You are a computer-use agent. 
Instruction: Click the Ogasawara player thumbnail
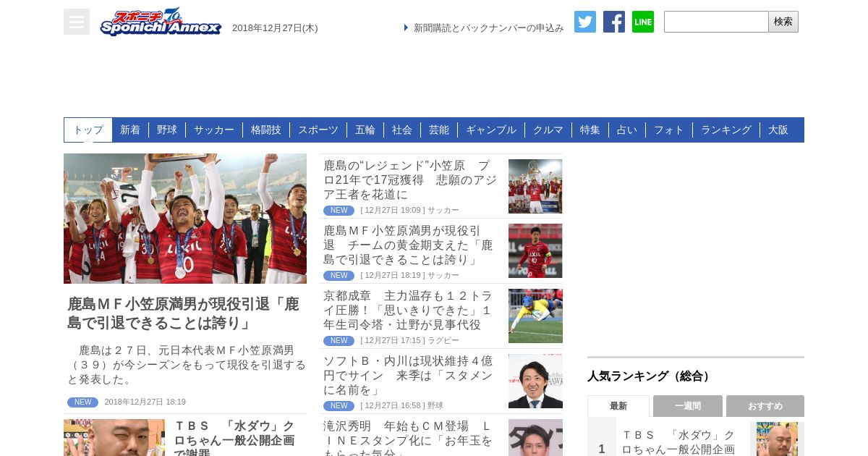click(x=535, y=251)
